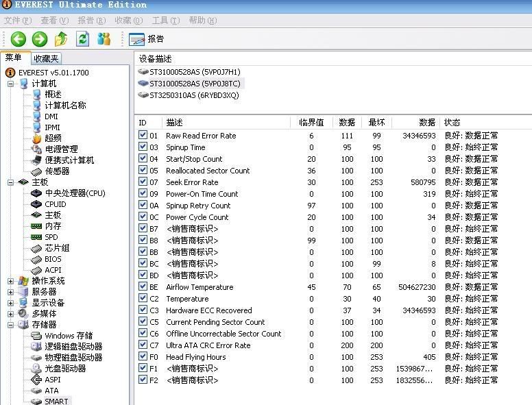This screenshot has width=532, height=405.
Task: Toggle checkbox for Temperature attribute C2
Action: pos(143,299)
